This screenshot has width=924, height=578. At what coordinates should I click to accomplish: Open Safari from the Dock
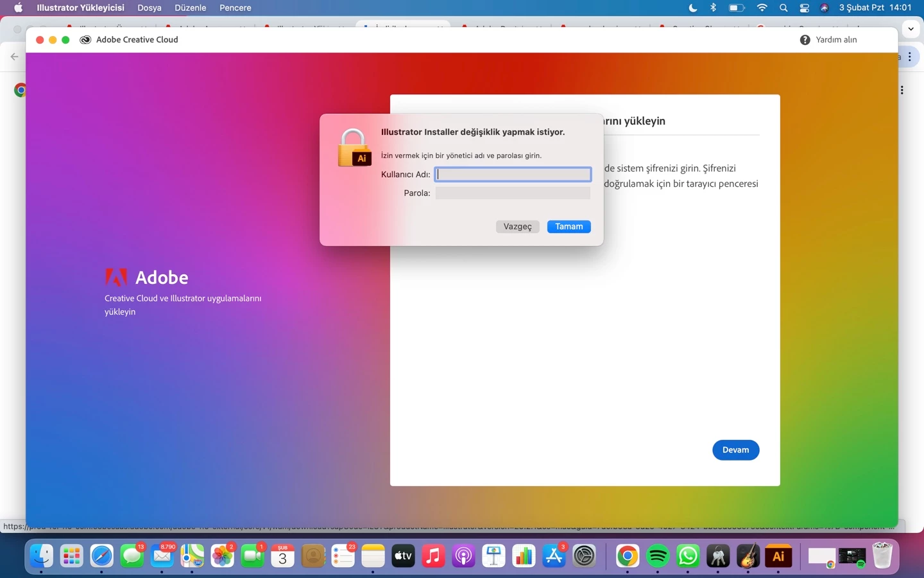tap(101, 556)
